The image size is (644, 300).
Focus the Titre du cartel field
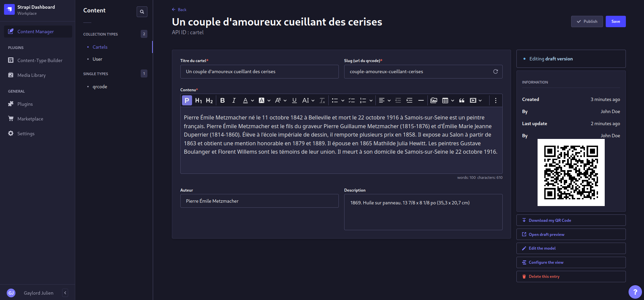(259, 71)
